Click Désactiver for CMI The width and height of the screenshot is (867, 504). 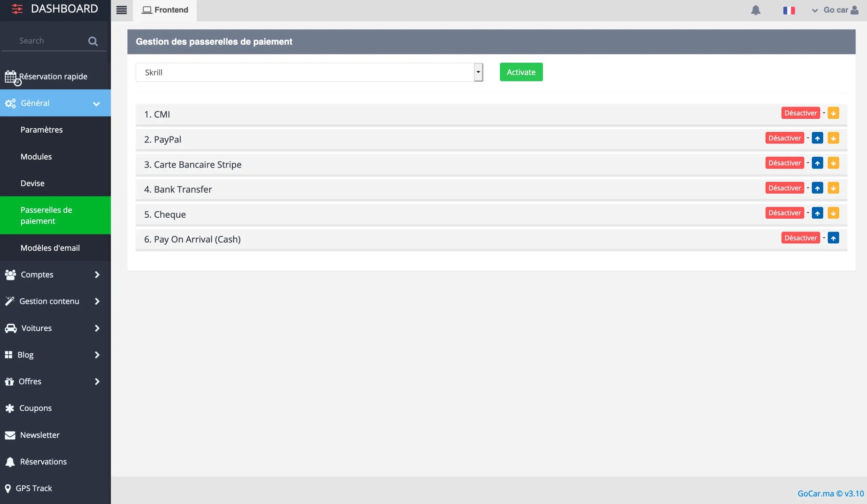point(800,113)
